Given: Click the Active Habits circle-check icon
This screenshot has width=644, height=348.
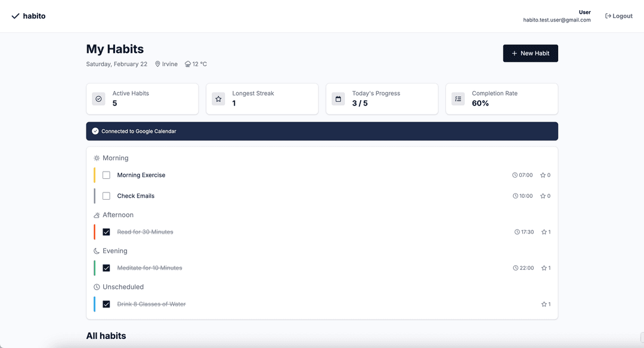Looking at the screenshot, I should [98, 99].
